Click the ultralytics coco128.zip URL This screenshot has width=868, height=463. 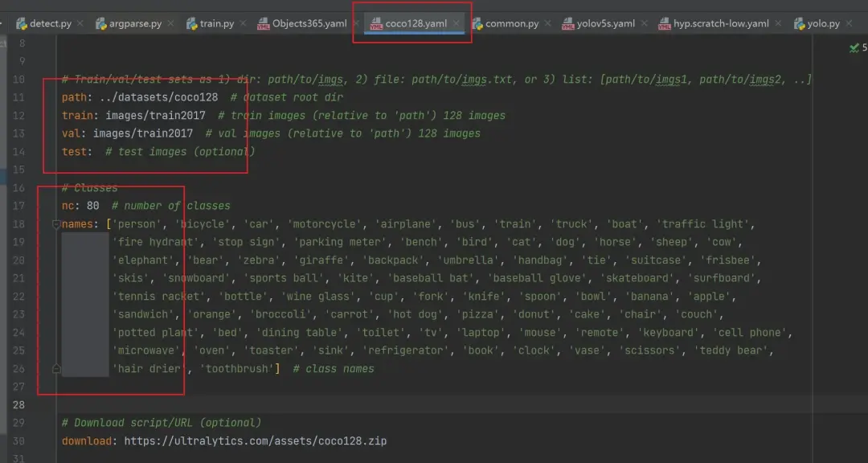pos(256,441)
